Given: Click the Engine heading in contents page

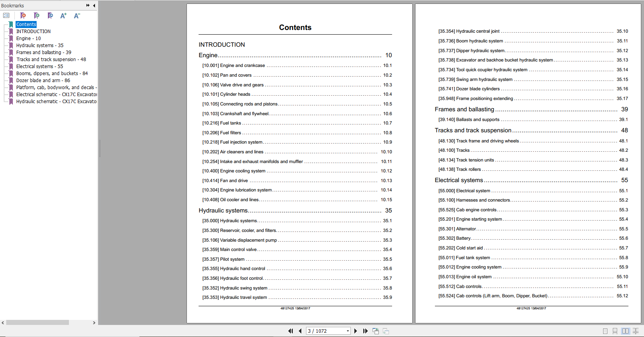Looking at the screenshot, I should (208, 55).
